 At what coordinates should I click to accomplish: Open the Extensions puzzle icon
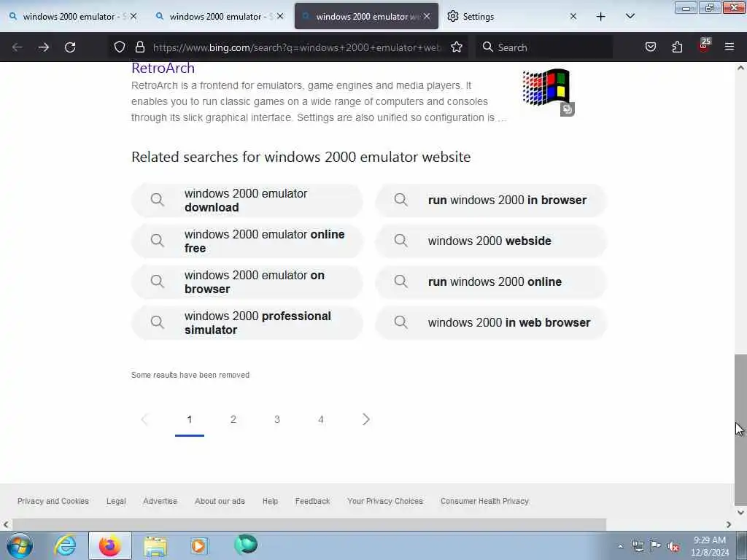tap(677, 47)
